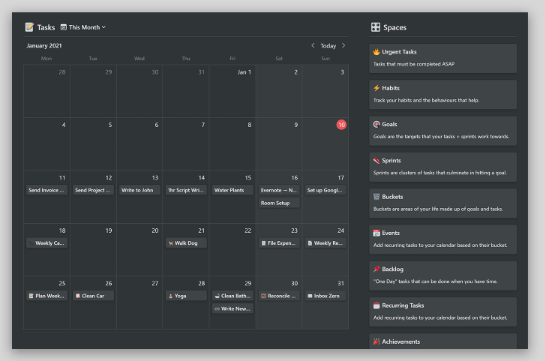Click the yoga person icon on Yoga task
Viewport: 545px width, 361px height.
(171, 296)
